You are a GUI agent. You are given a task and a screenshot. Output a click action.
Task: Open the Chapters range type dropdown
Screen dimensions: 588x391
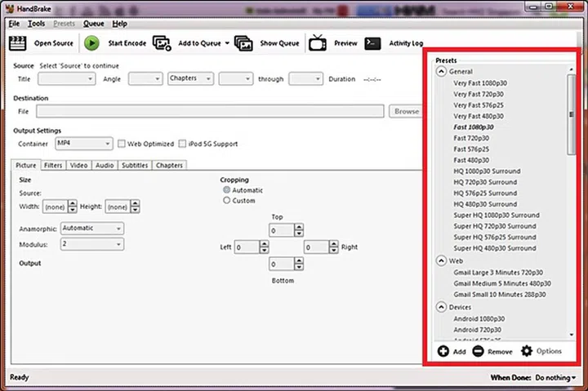coord(190,78)
